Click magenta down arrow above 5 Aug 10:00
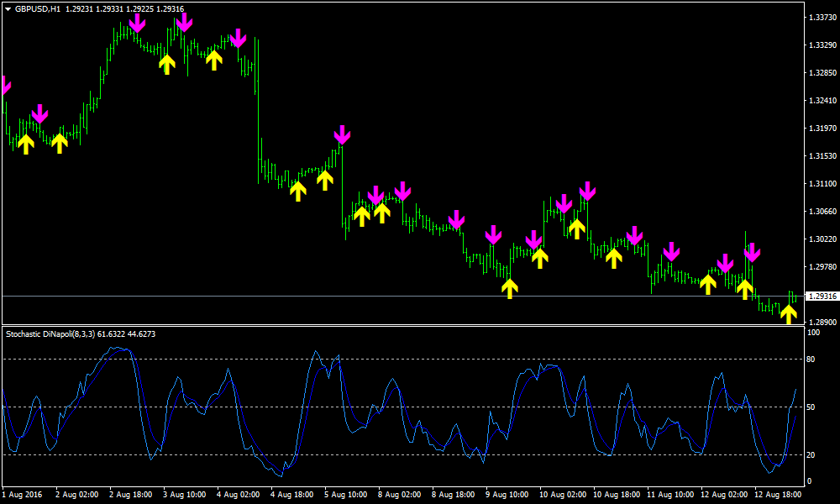This screenshot has width=840, height=504. coord(342,134)
